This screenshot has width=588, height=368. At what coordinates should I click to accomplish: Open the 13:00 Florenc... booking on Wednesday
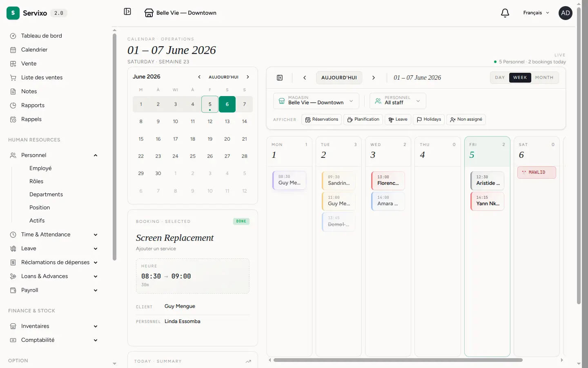pyautogui.click(x=388, y=181)
